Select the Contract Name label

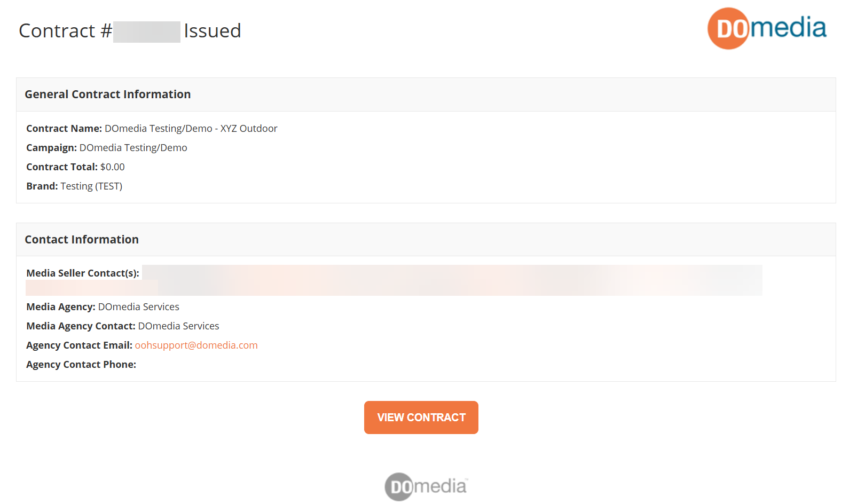click(64, 129)
